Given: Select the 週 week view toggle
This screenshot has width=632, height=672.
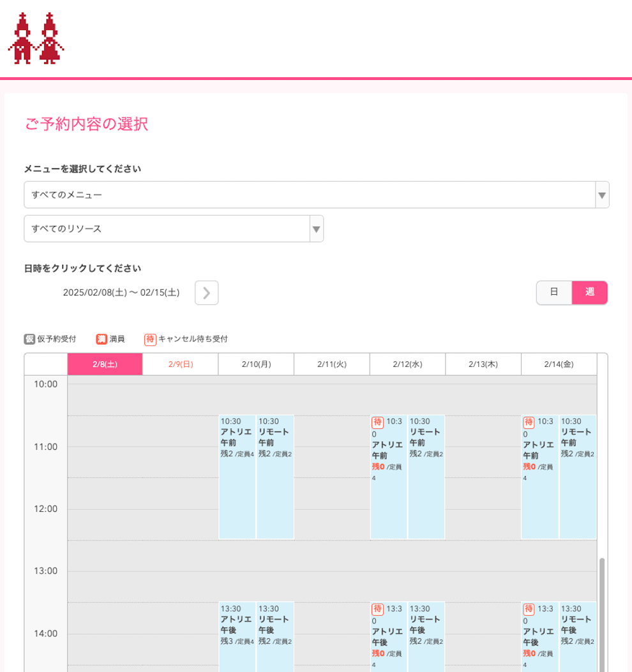Looking at the screenshot, I should coord(589,292).
